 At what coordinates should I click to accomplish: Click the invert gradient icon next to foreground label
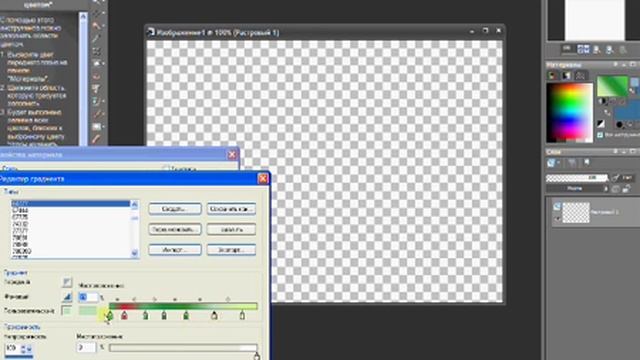coord(67,282)
